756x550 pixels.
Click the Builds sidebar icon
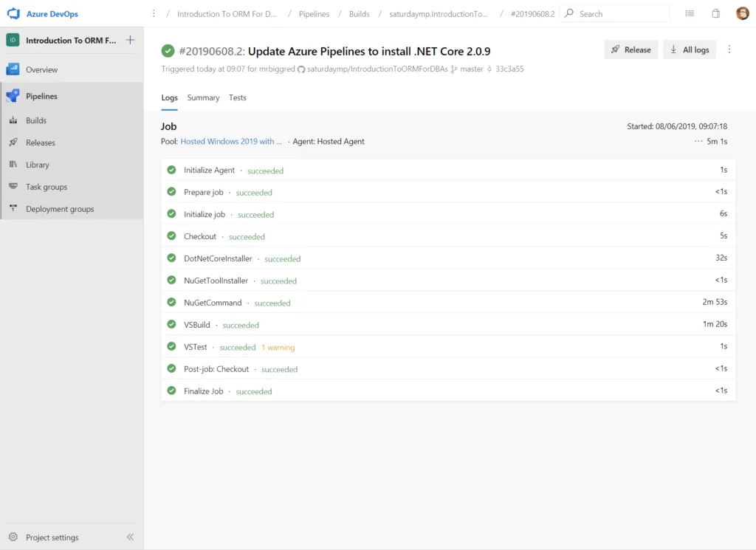tap(13, 120)
